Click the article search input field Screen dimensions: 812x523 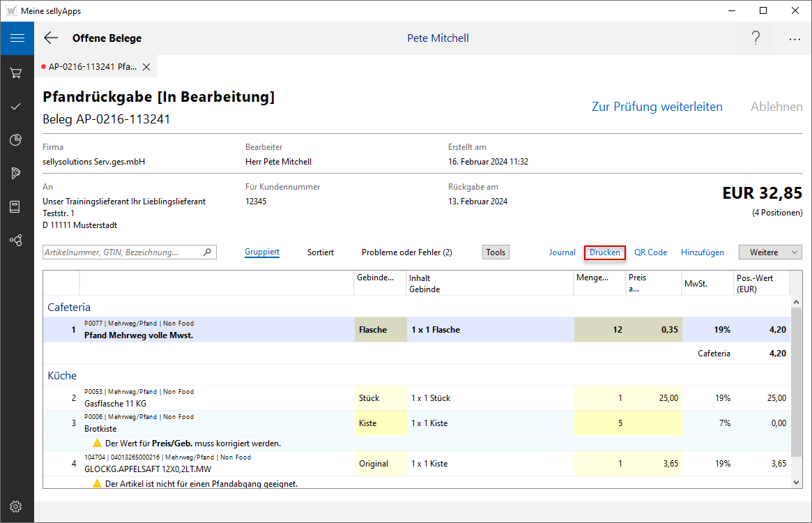123,252
